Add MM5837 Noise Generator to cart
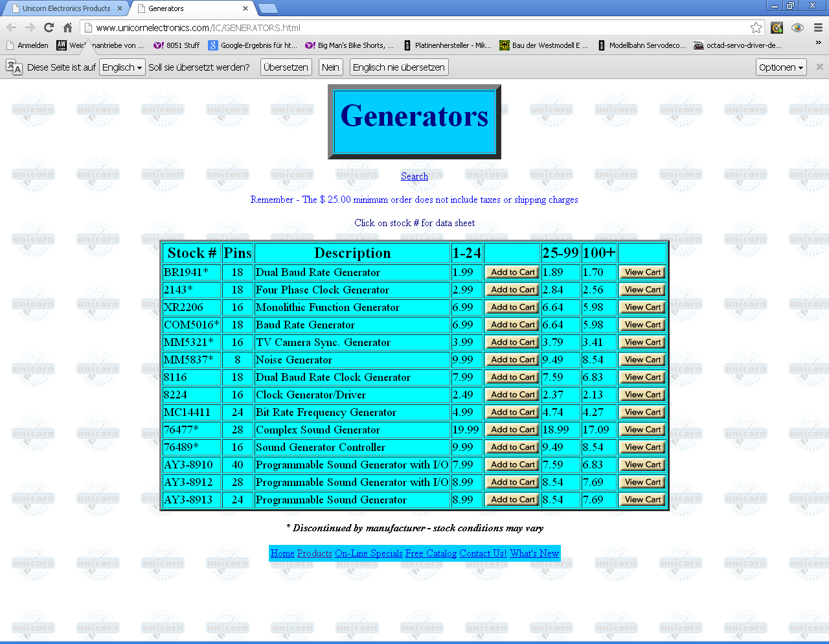This screenshot has width=829, height=644. coord(512,360)
